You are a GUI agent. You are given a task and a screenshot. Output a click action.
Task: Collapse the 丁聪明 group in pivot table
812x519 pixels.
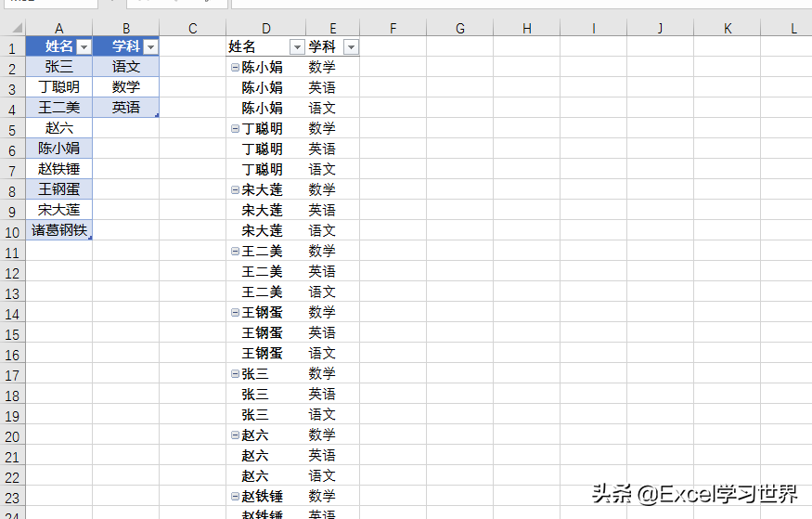(x=235, y=128)
